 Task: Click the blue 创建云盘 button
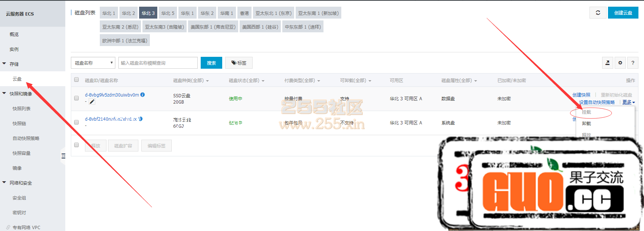[623, 13]
